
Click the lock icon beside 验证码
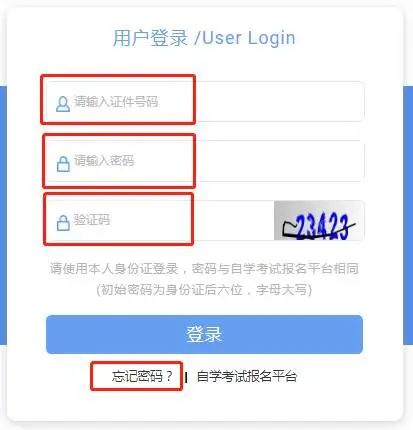point(63,222)
